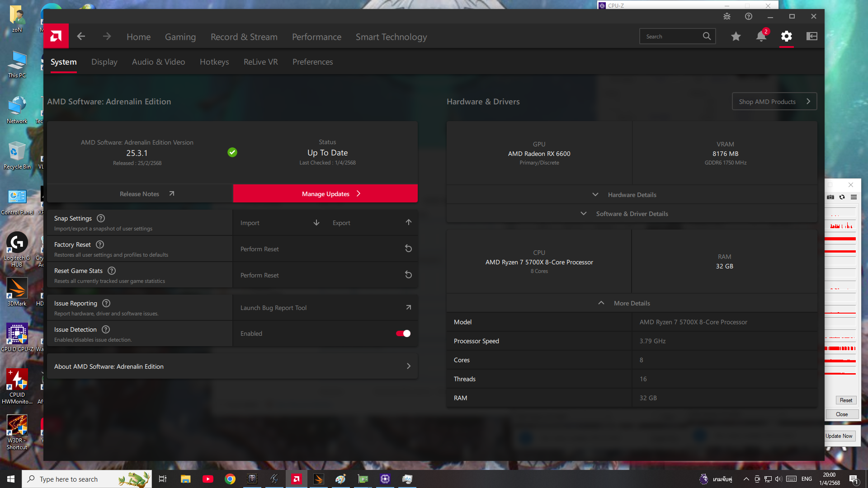The height and width of the screenshot is (488, 868).
Task: Click the Manage Updates button
Action: 325,193
